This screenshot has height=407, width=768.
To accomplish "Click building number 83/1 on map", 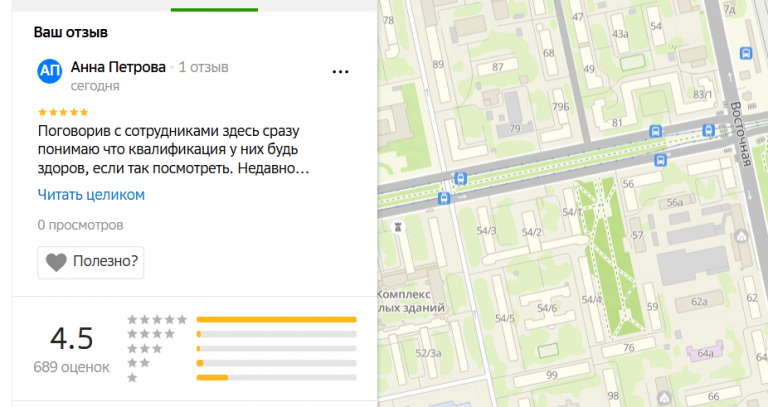I will pyautogui.click(x=703, y=95).
